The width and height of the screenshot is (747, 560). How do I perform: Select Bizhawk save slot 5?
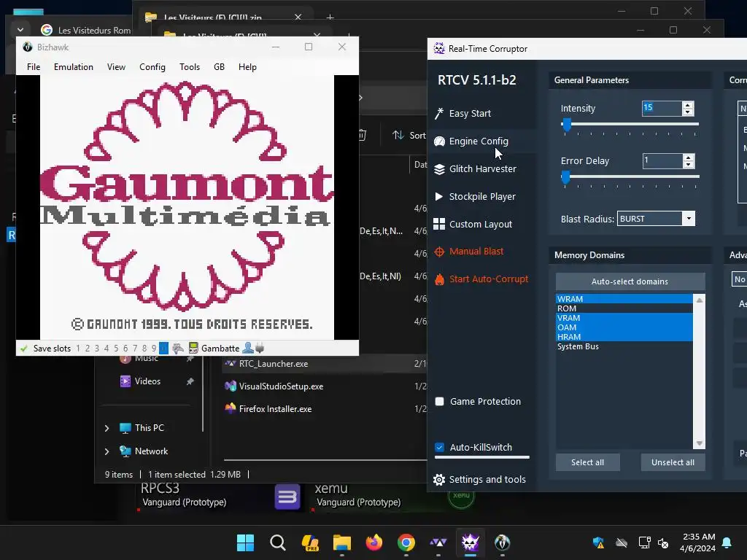tap(116, 349)
